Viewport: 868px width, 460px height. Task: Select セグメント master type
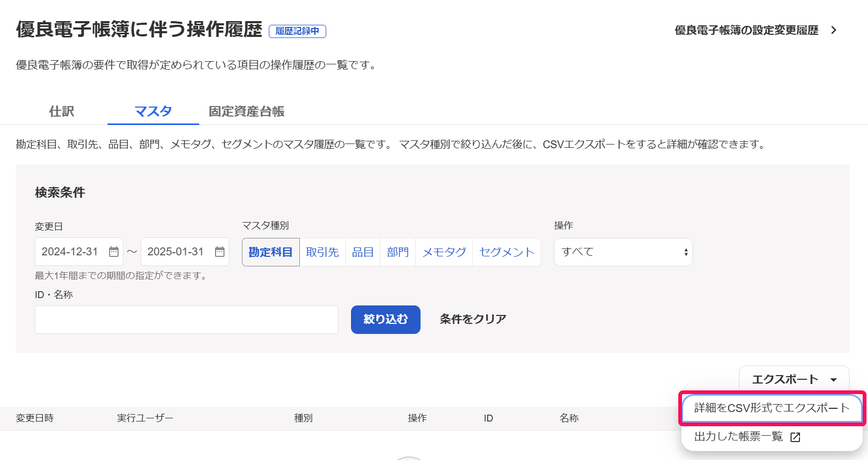point(507,252)
